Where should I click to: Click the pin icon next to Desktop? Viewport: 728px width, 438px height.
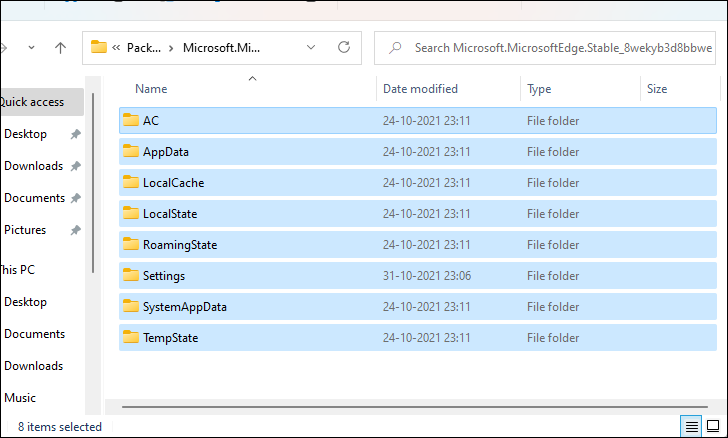(76, 134)
